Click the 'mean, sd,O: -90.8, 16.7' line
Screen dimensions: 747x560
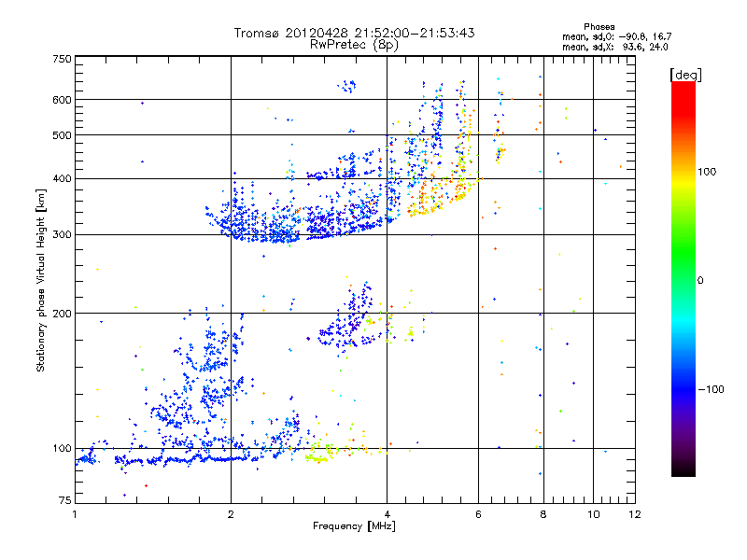pos(617,36)
